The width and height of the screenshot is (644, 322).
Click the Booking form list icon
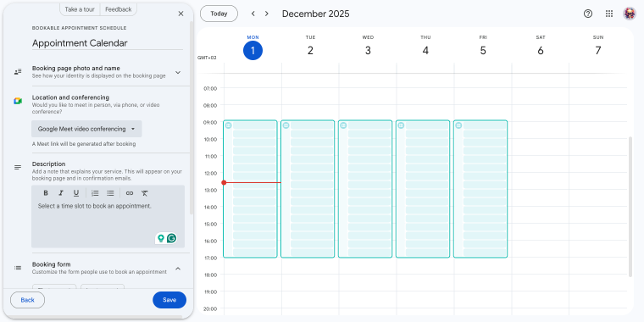click(18, 268)
